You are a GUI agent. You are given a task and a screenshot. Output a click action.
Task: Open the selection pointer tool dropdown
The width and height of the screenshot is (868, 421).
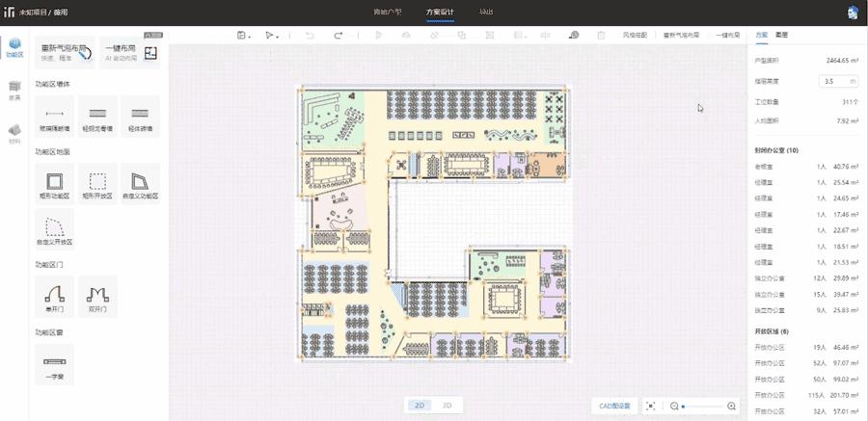coord(271,35)
